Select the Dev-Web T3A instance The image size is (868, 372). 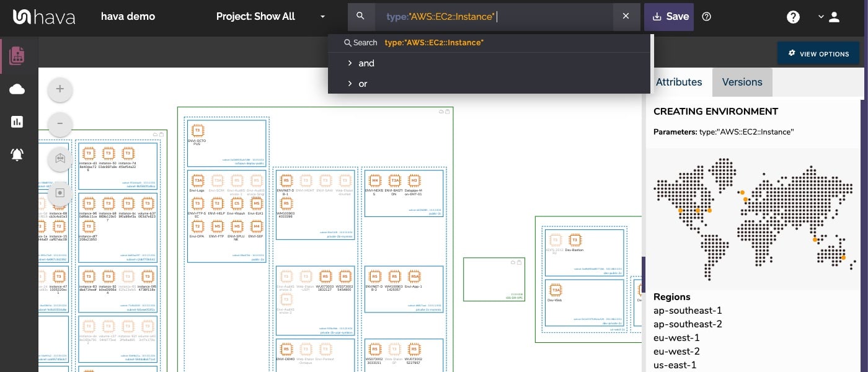point(556,290)
